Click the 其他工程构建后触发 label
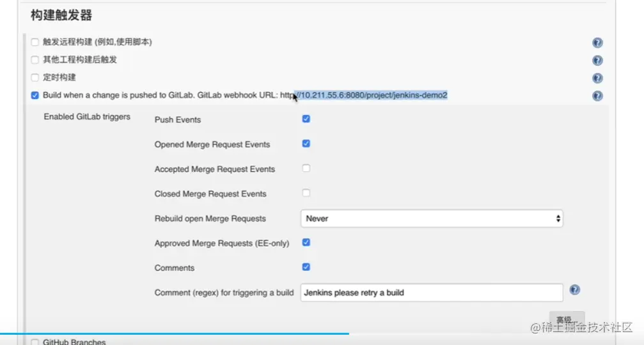 80,59
